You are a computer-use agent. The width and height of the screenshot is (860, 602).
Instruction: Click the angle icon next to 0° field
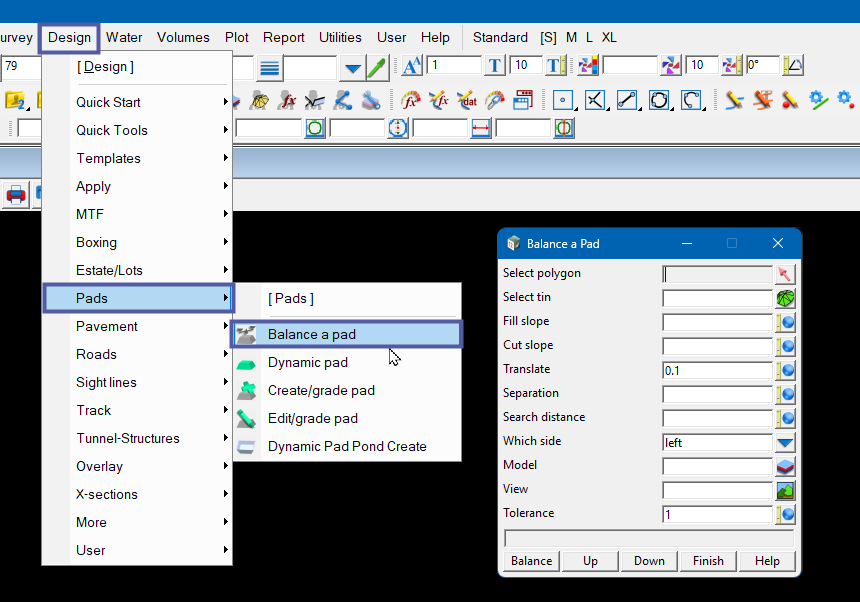tap(793, 66)
